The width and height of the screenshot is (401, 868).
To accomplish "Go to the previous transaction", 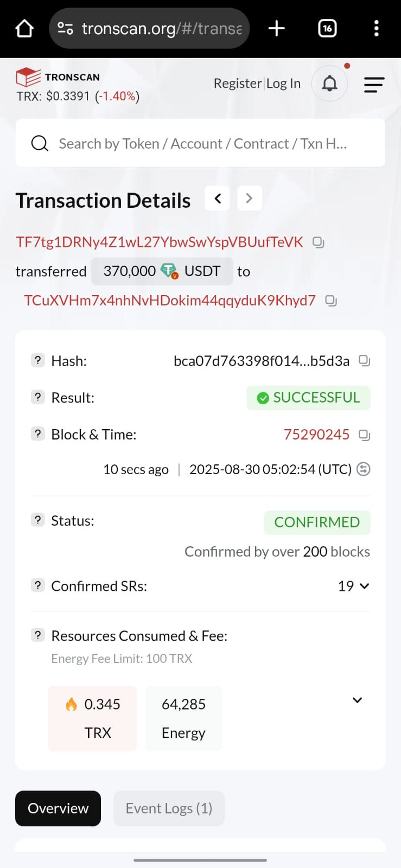I will [x=218, y=199].
